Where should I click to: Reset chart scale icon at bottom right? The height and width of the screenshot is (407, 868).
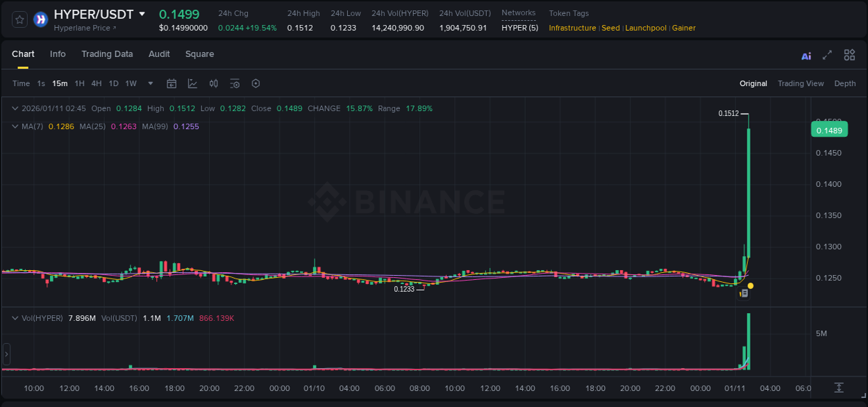click(839, 388)
